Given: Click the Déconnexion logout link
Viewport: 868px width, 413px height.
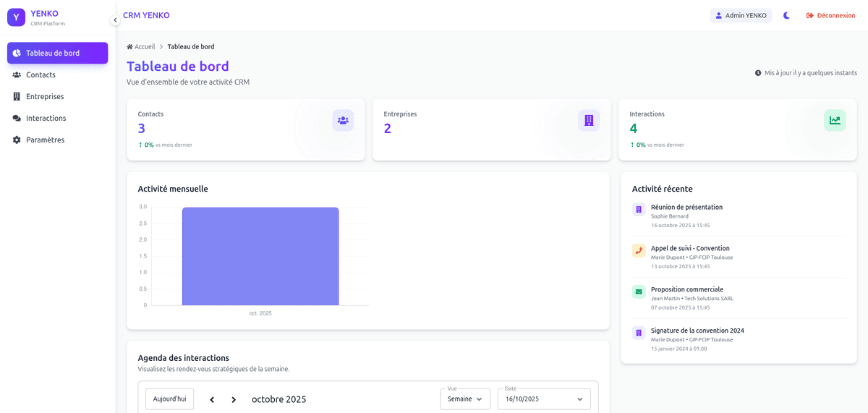Looking at the screenshot, I should pyautogui.click(x=830, y=15).
